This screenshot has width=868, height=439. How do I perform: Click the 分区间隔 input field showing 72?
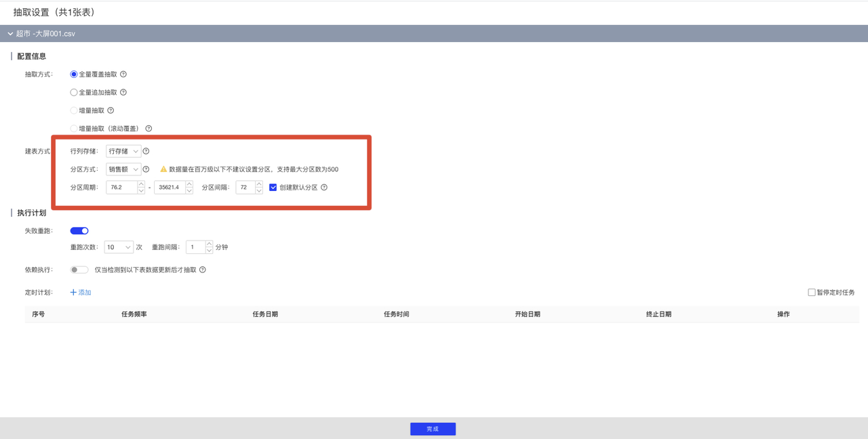245,188
